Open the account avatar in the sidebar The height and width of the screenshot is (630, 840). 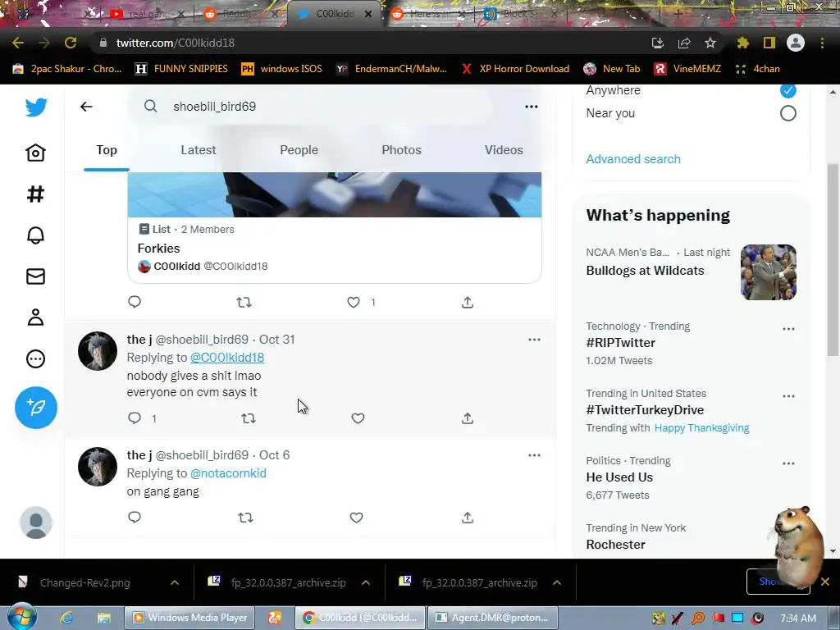point(36,523)
